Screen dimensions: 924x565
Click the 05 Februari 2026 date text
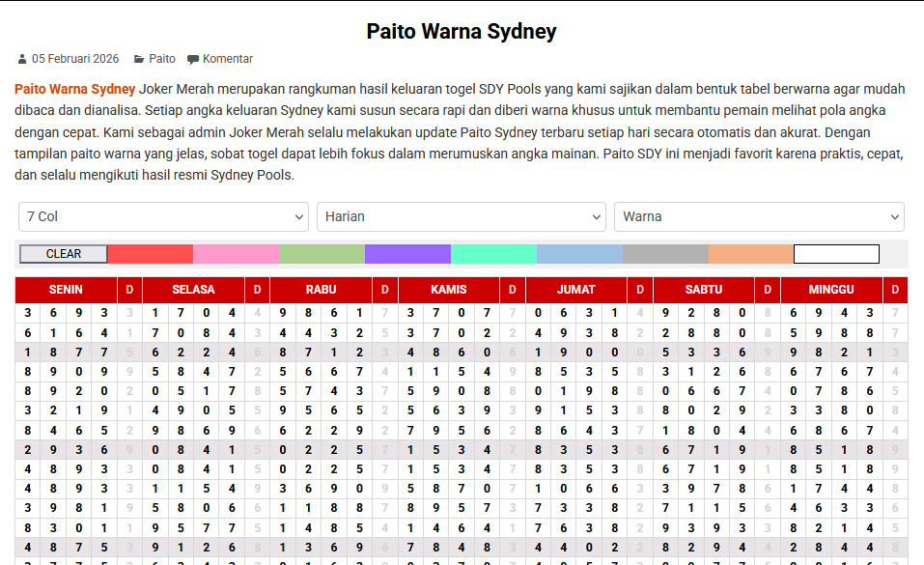point(74,58)
